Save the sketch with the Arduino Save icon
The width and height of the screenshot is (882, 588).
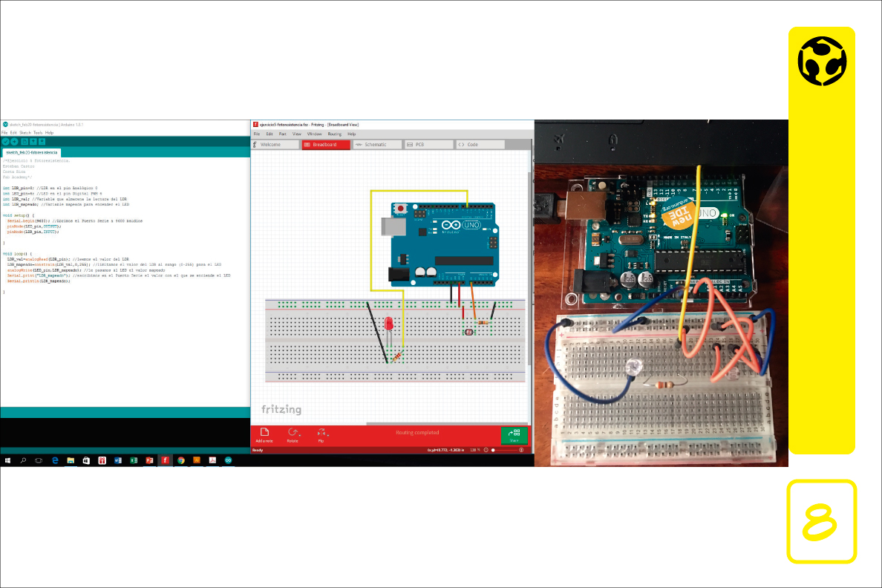[x=42, y=142]
